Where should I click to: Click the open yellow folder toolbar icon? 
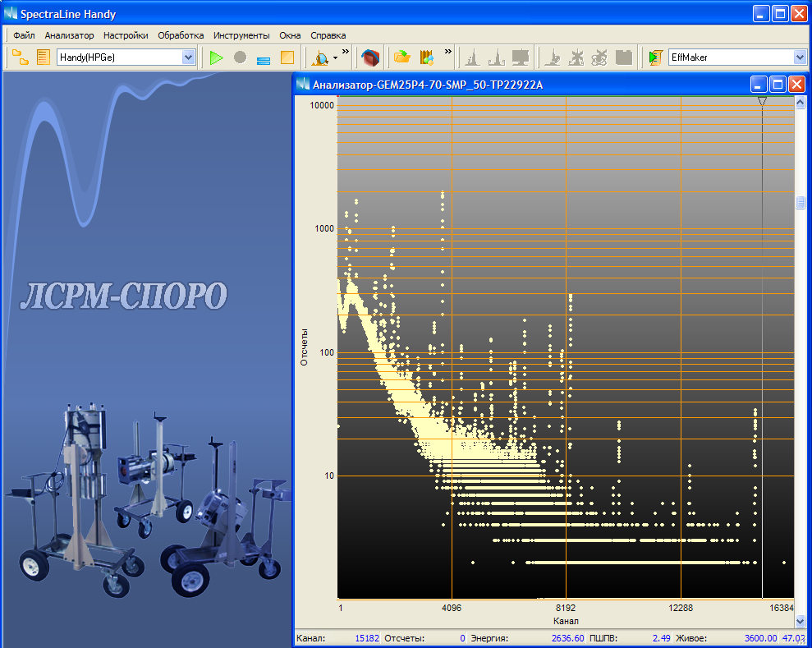401,57
